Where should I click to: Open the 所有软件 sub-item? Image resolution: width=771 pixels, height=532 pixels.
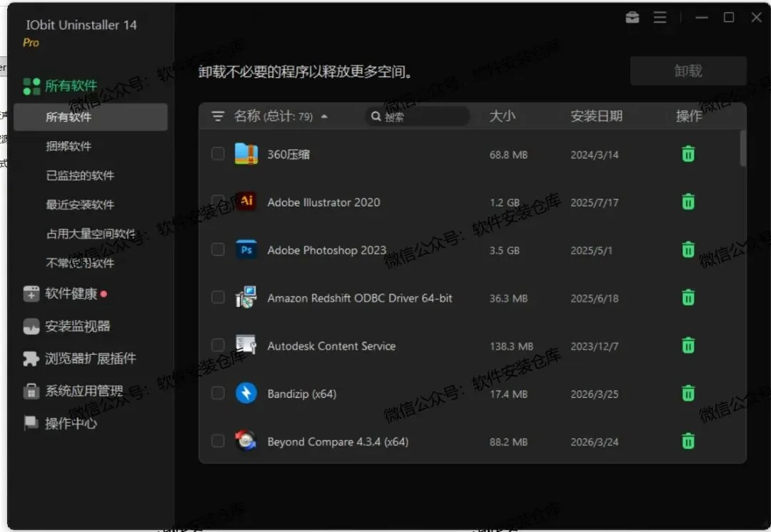91,117
